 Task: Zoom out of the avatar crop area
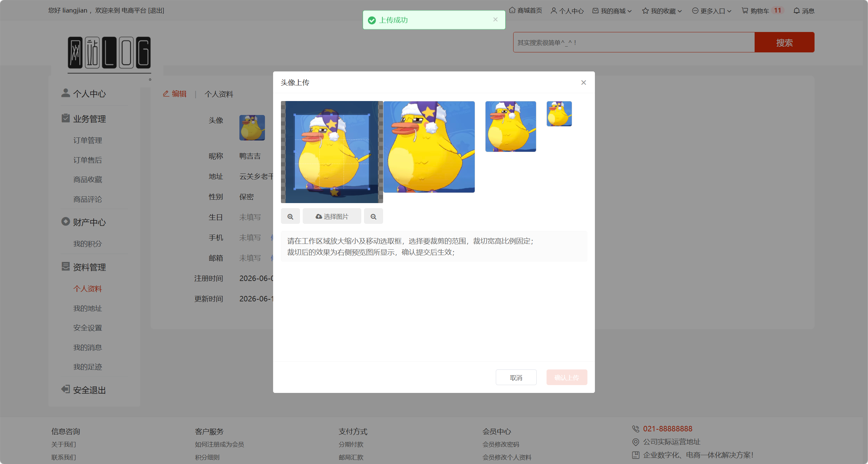point(373,216)
